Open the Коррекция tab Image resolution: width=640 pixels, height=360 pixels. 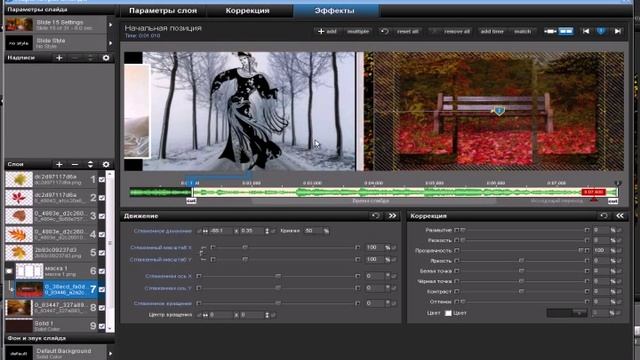click(247, 11)
